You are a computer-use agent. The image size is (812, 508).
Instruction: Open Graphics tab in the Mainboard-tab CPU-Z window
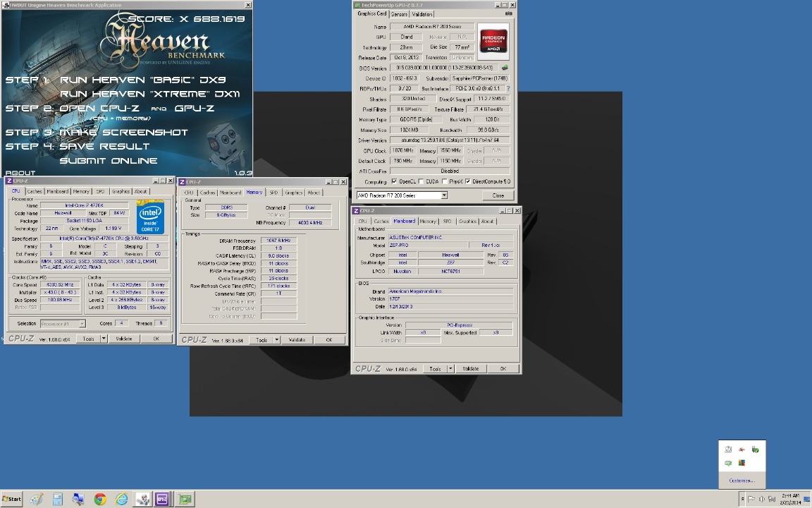pyautogui.click(x=467, y=222)
